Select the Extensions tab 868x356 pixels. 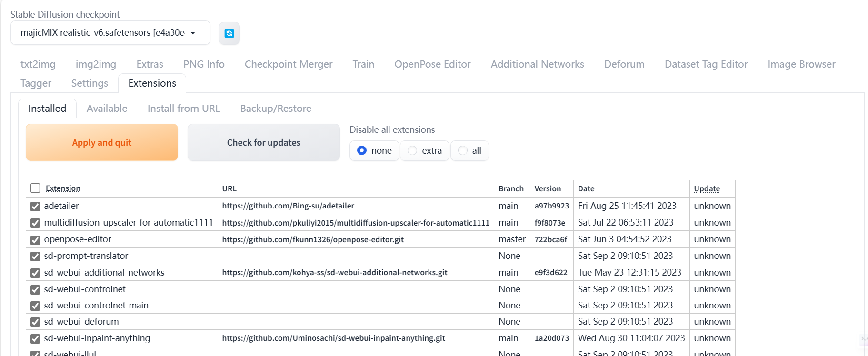[x=152, y=83]
